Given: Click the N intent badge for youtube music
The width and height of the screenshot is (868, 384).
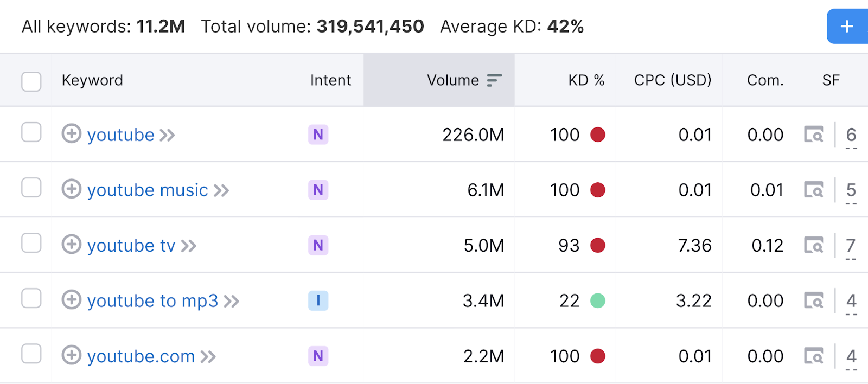Looking at the screenshot, I should click(x=318, y=189).
